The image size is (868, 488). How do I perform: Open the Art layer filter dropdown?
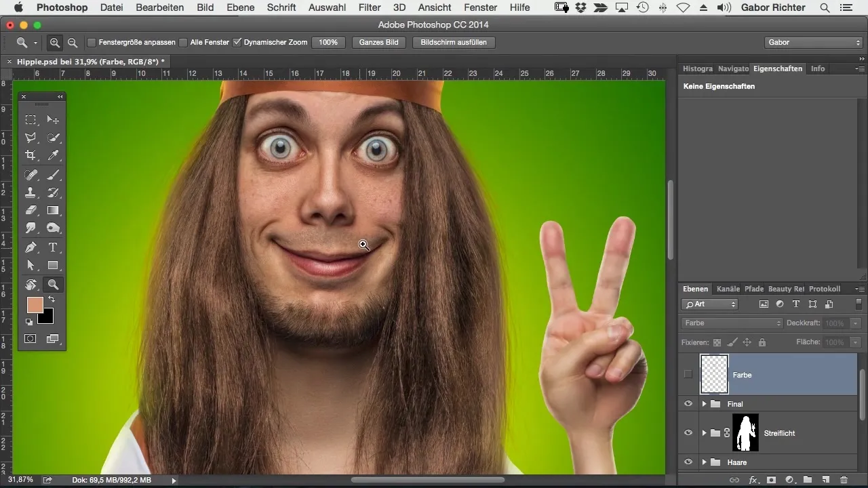pos(709,304)
